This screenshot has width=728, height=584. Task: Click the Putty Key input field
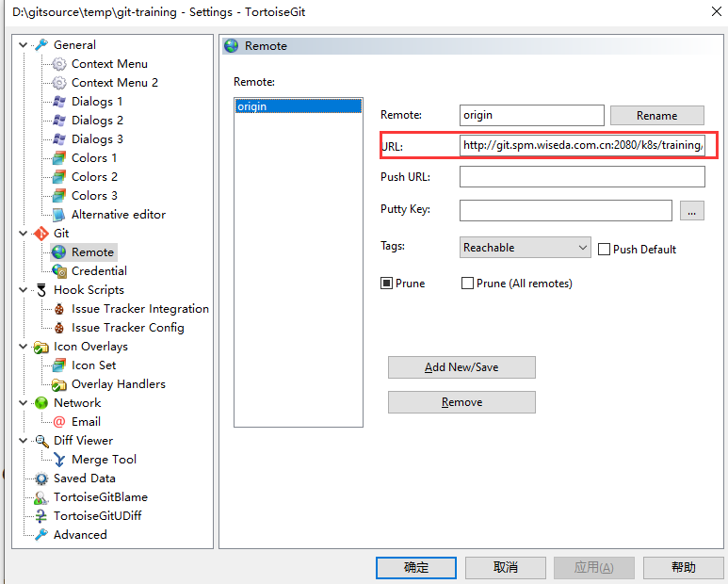(565, 211)
